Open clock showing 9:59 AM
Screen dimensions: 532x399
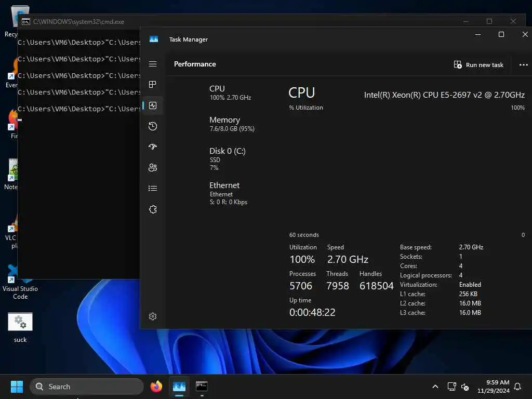tap(494, 387)
